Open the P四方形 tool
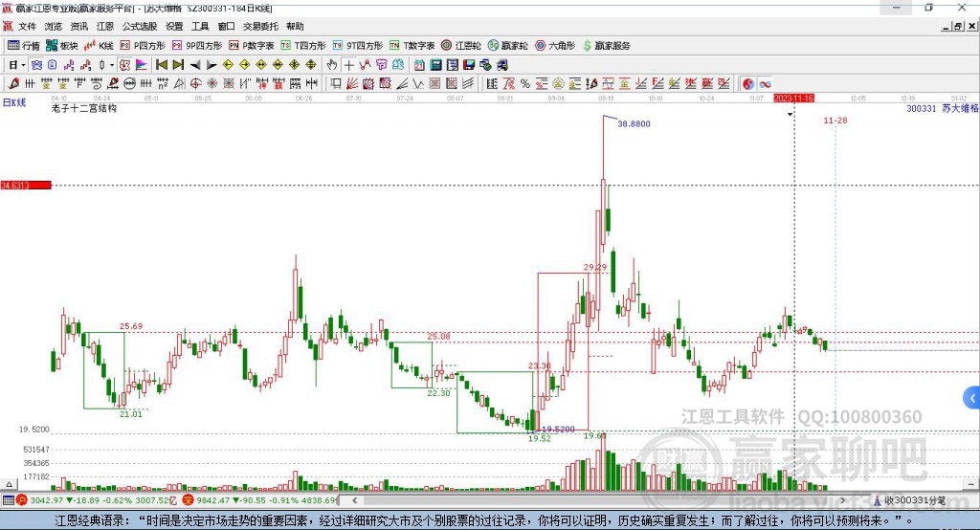Screen dimensions: 980x530 [x=143, y=46]
